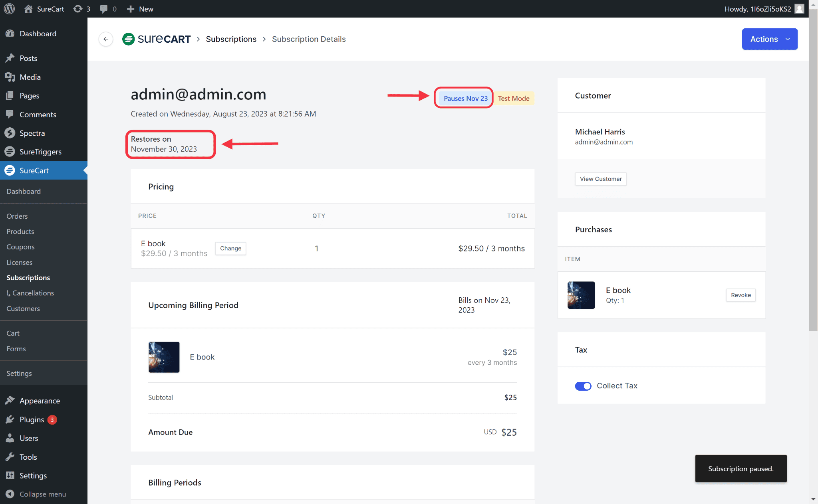Image resolution: width=818 pixels, height=504 pixels.
Task: Toggle the Collect Tax switch
Action: tap(583, 386)
